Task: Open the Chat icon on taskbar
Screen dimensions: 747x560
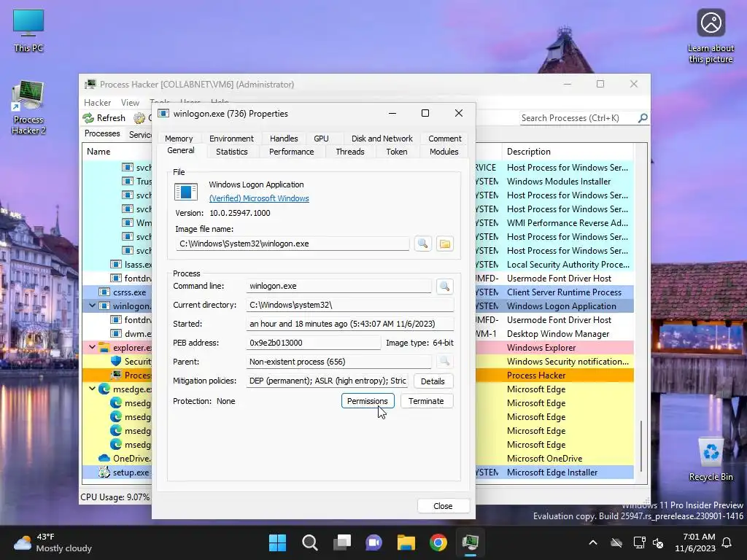Action: pyautogui.click(x=374, y=542)
